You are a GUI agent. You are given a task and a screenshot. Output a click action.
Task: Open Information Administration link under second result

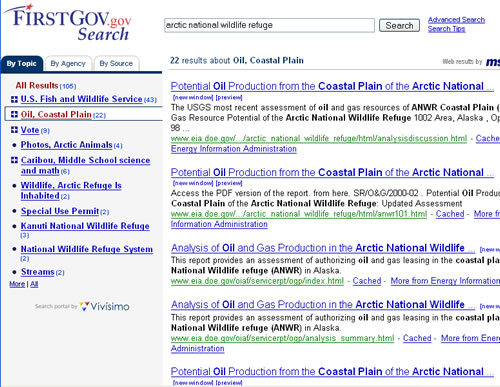219,224
